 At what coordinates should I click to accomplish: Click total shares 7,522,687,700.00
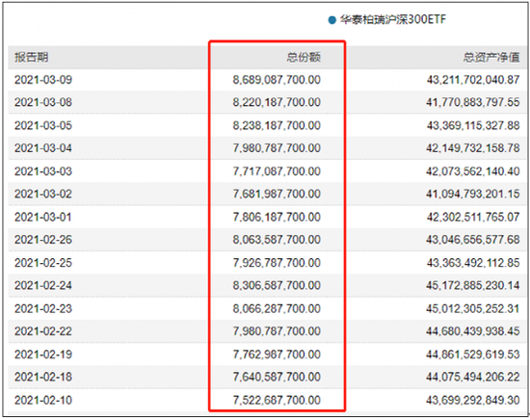tap(277, 400)
